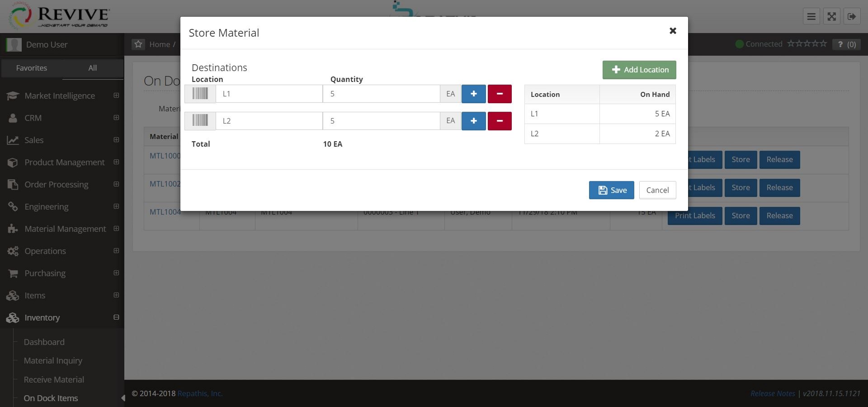The height and width of the screenshot is (407, 868).
Task: Click the Operations gears icon
Action: [x=13, y=251]
